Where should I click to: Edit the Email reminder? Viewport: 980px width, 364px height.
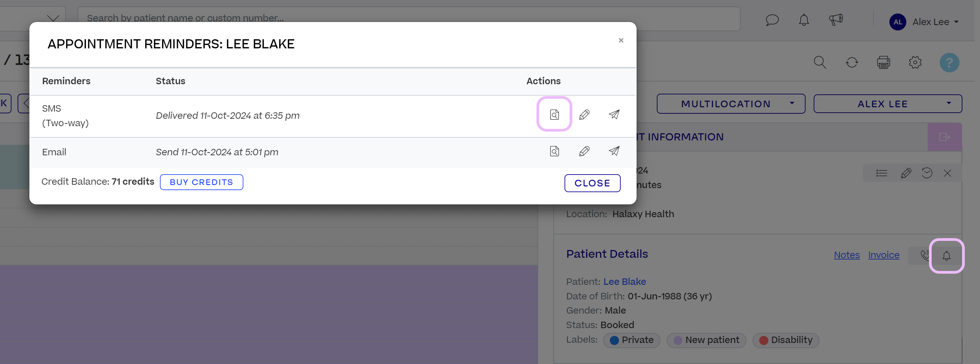pos(584,151)
